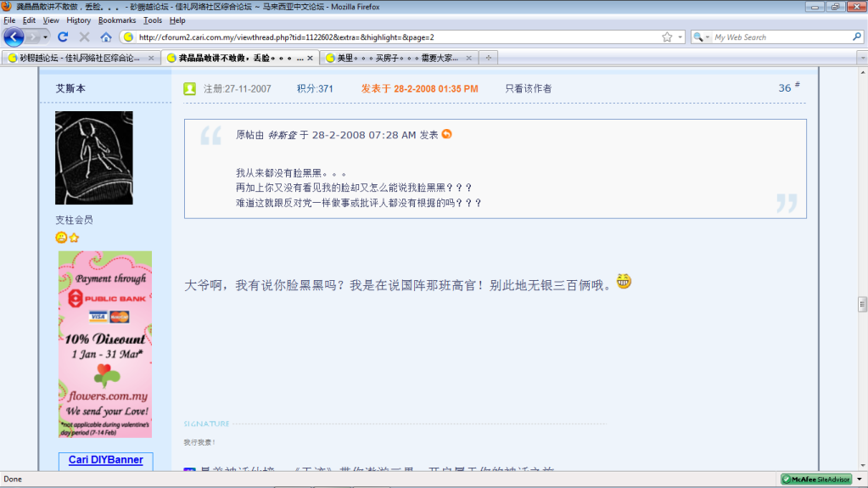Bookmark this page with the star icon

click(667, 37)
